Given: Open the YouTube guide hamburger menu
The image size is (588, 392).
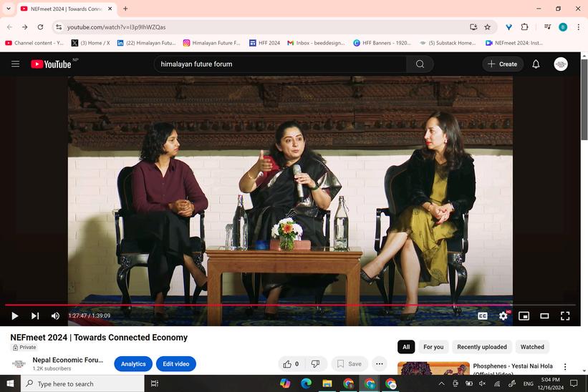Looking at the screenshot, I should tap(15, 64).
